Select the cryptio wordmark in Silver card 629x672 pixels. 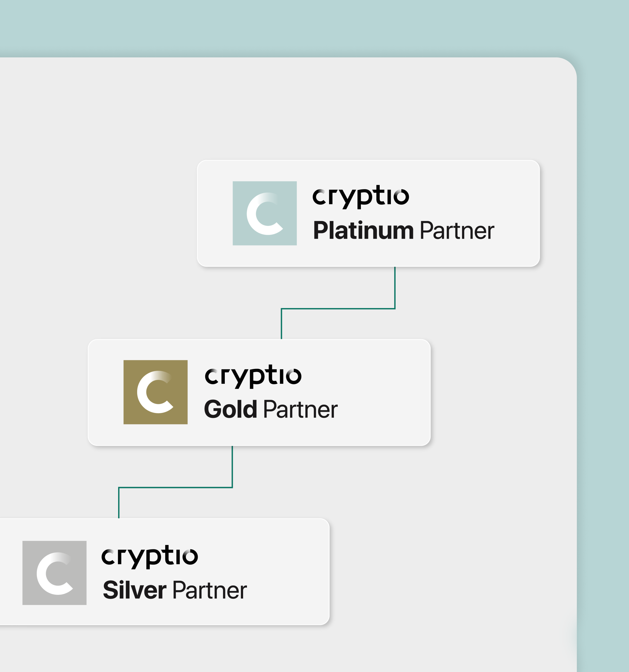tap(149, 557)
